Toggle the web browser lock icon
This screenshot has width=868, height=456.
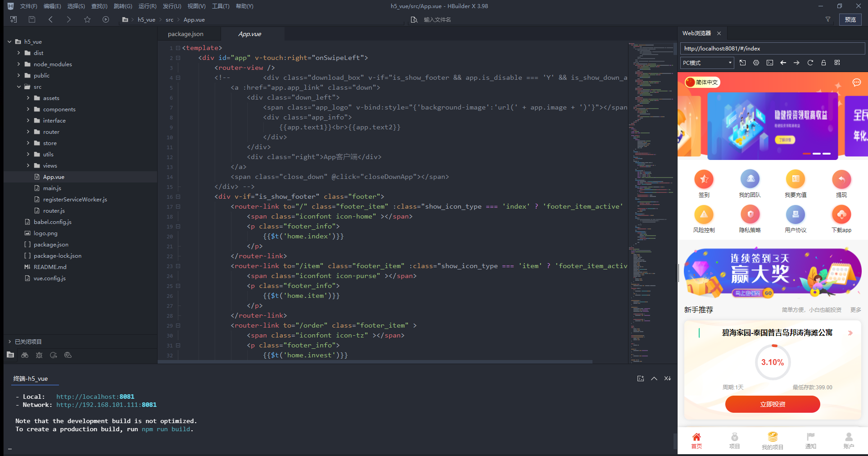823,63
